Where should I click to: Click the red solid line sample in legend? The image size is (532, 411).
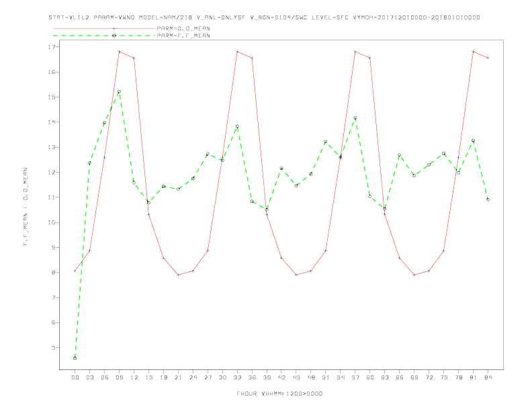104,28
